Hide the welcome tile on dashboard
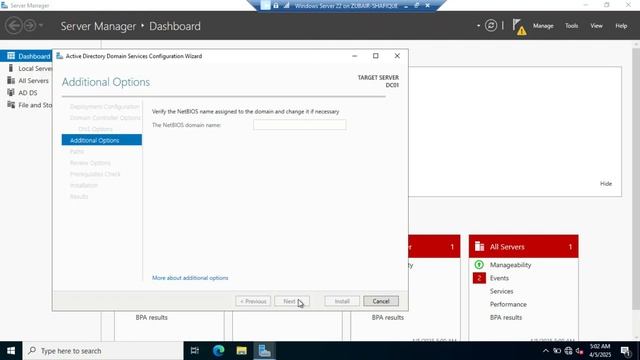 point(606,184)
